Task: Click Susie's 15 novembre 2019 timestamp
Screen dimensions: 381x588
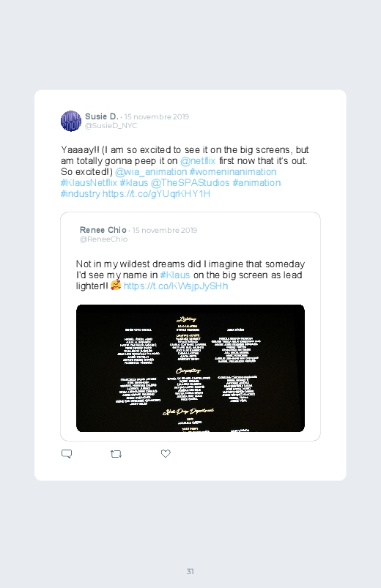Action: [x=157, y=116]
